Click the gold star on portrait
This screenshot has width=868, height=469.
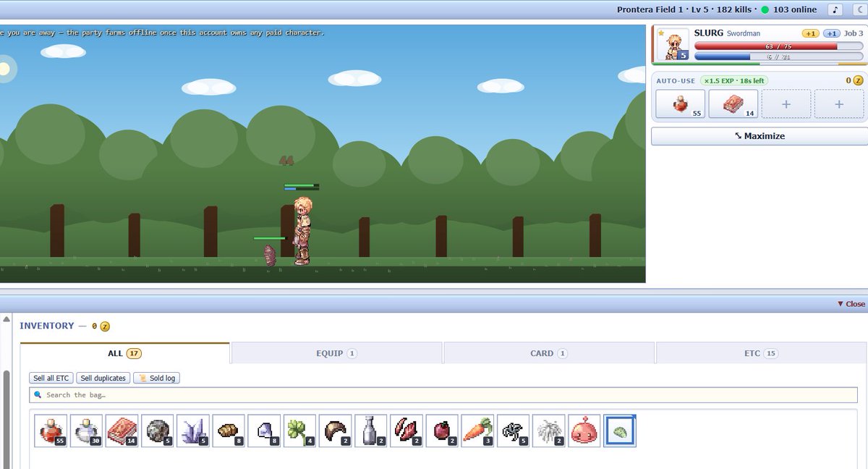coord(661,33)
